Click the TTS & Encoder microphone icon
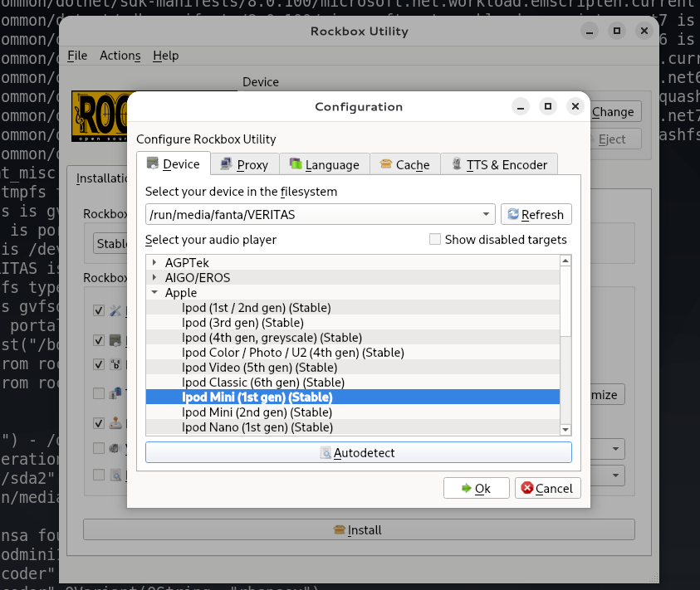This screenshot has height=590, width=700. pos(456,164)
